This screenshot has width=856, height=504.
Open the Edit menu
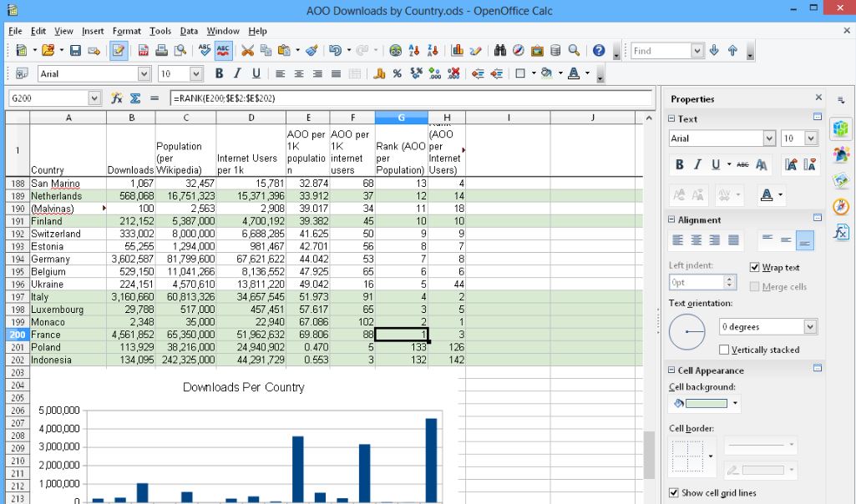point(38,31)
